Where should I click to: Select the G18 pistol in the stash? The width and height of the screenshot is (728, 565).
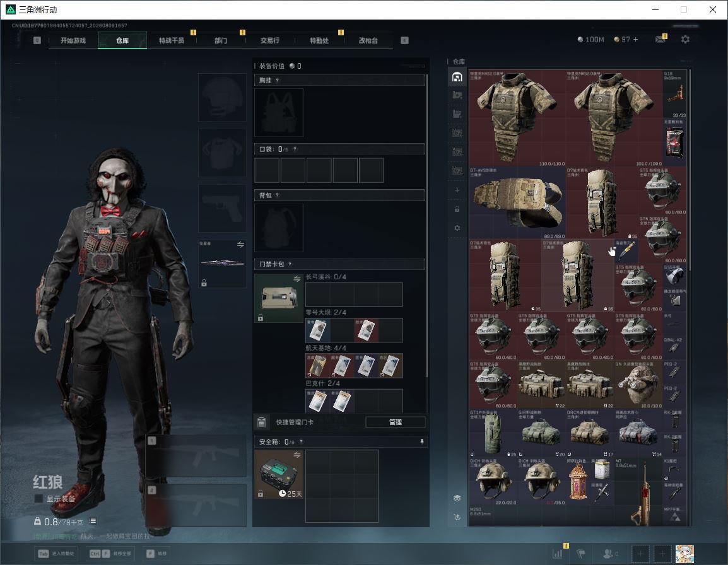pos(674,94)
